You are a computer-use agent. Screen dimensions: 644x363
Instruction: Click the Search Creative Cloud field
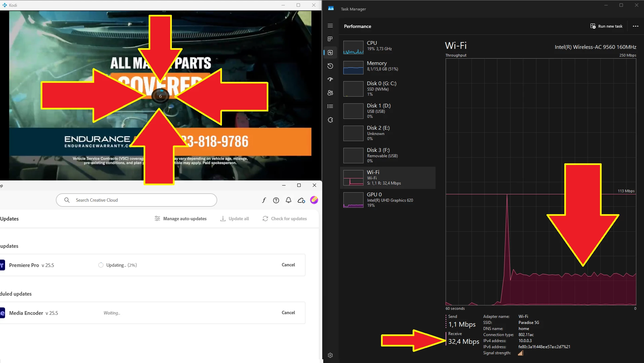pos(137,200)
